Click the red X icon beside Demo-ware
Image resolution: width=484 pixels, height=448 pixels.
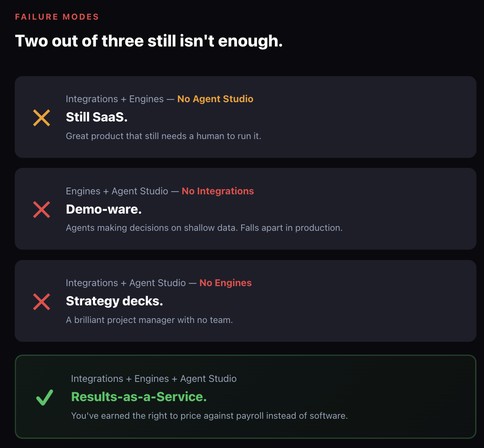click(x=42, y=210)
